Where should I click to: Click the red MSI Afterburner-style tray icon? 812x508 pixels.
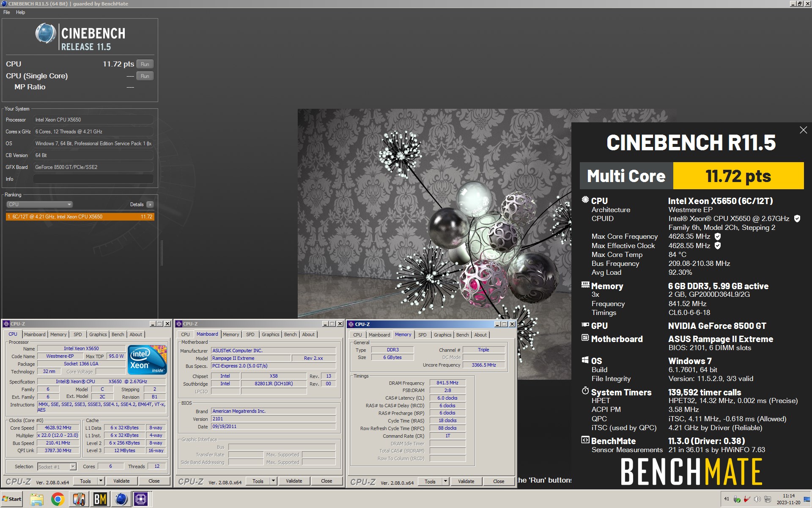click(x=747, y=500)
